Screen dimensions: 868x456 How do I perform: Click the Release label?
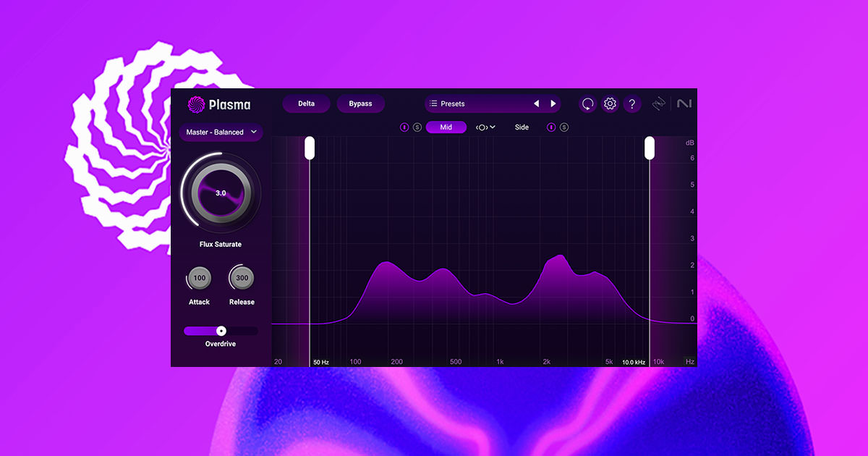point(242,302)
